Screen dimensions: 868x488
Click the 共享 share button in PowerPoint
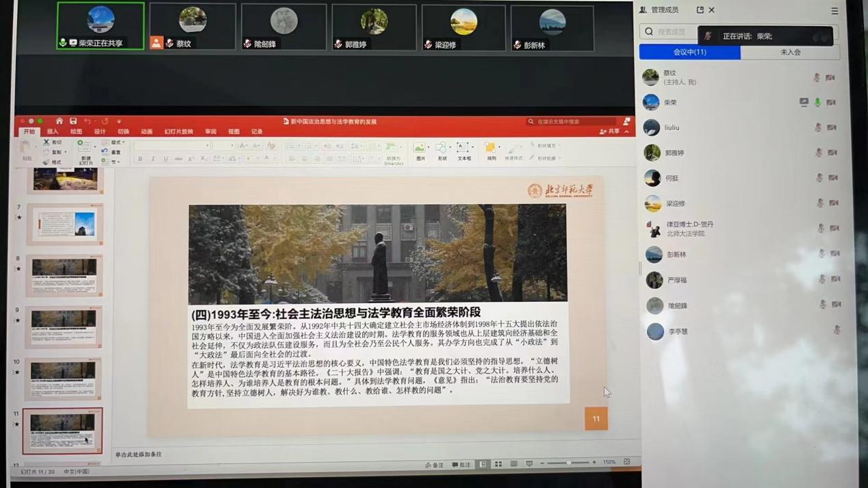pos(610,131)
